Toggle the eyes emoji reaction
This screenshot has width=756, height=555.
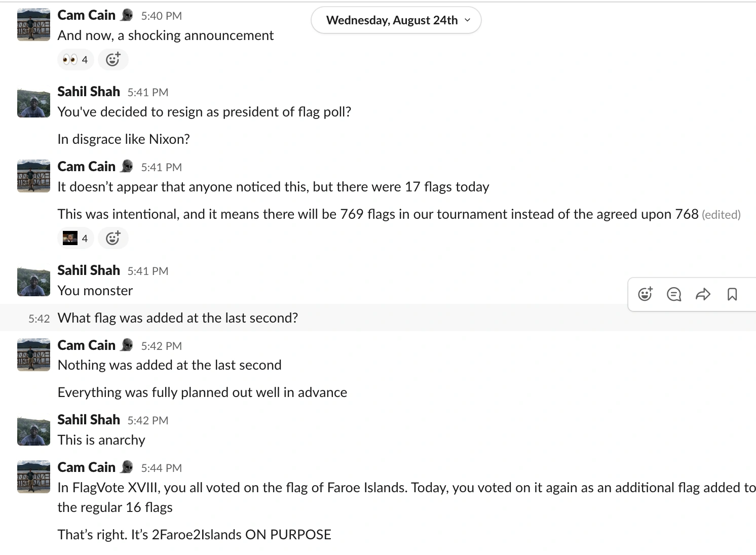75,60
